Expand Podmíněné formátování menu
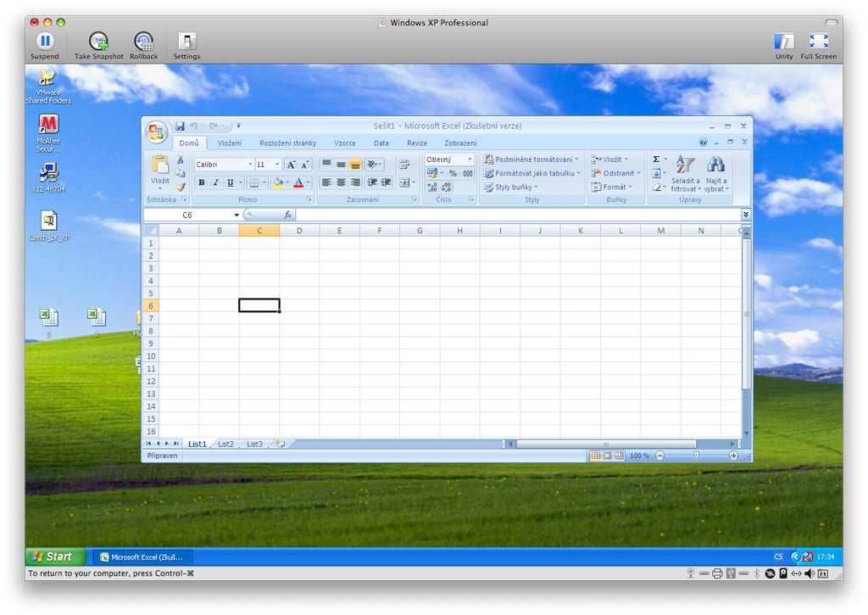 (531, 159)
